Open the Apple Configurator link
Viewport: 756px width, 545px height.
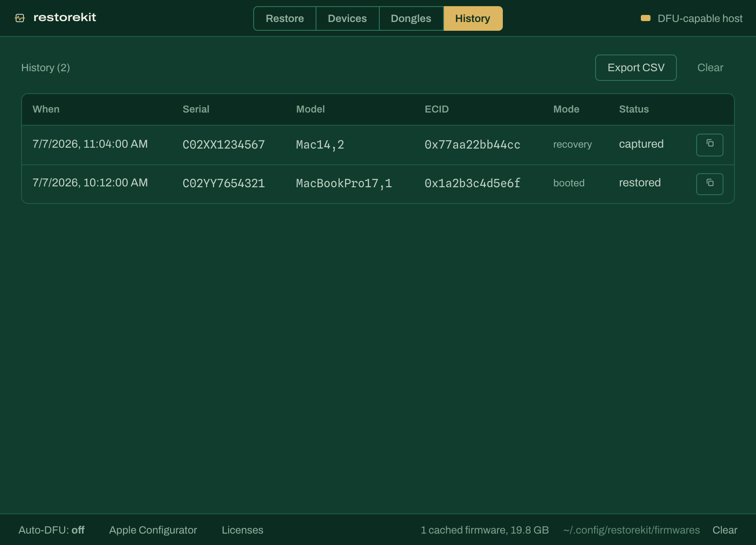click(153, 530)
